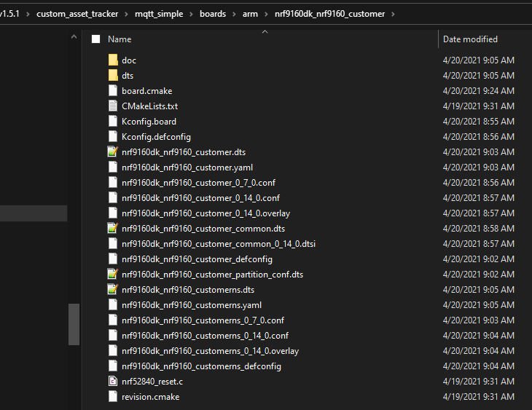532x410 pixels.
Task: Click the nrf9160dk_nrf9160_customer_partition_conf.dts icon
Action: tap(113, 275)
